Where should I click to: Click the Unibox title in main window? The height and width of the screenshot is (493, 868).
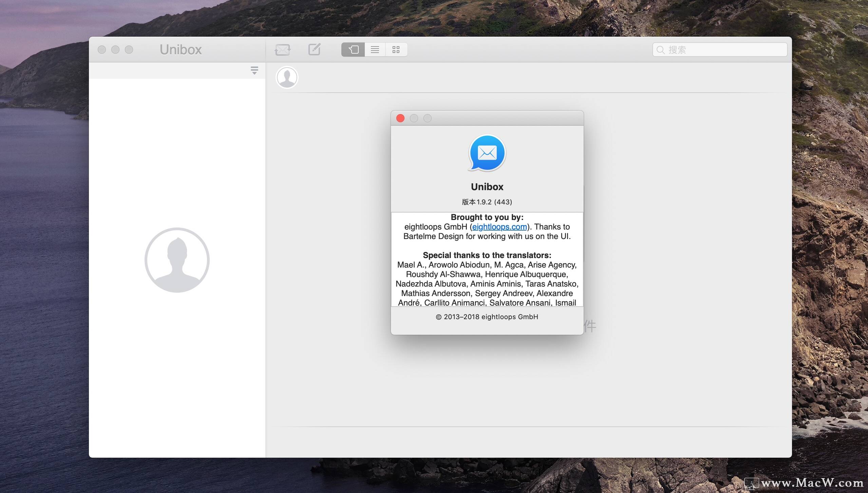181,50
